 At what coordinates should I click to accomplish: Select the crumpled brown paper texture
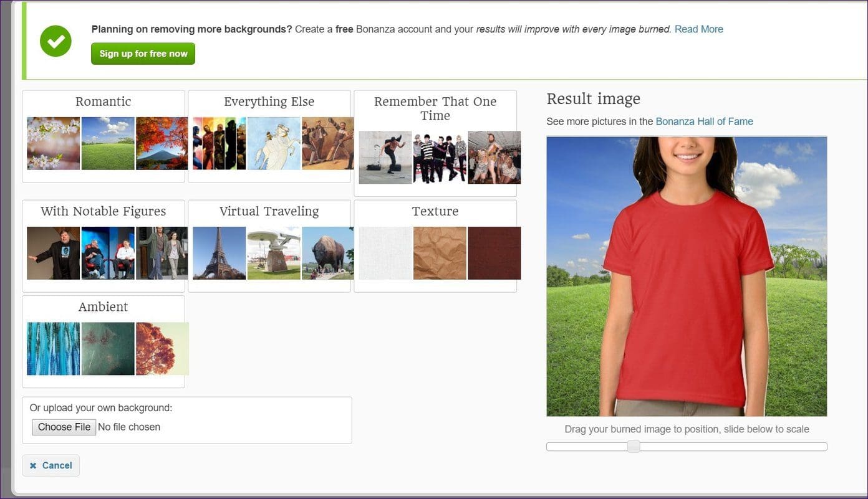[x=440, y=253]
